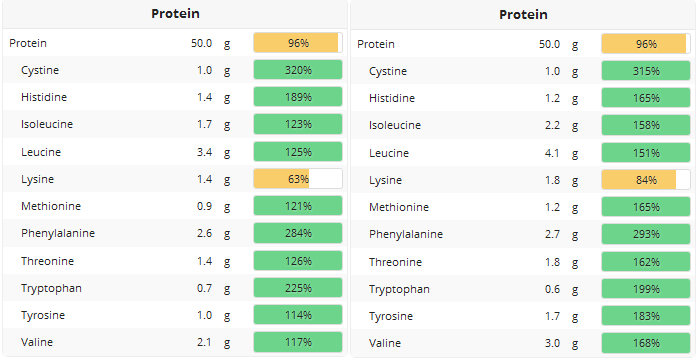Image resolution: width=698 pixels, height=361 pixels.
Task: Select the Valine row with 3.0 g
Action: [523, 343]
